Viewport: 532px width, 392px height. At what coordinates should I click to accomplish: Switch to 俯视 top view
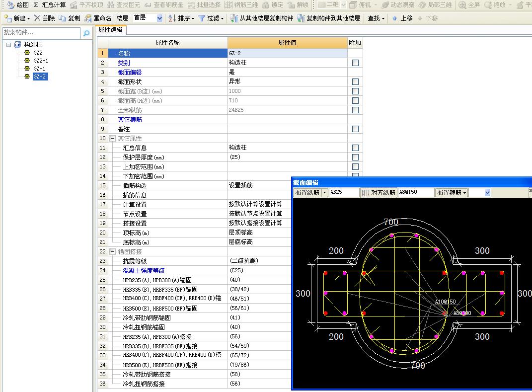360,5
